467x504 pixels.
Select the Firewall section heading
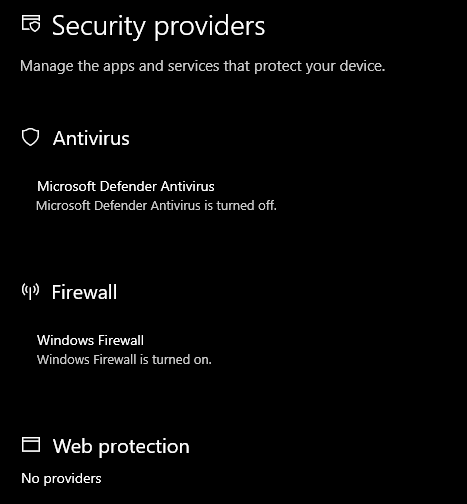pos(84,292)
